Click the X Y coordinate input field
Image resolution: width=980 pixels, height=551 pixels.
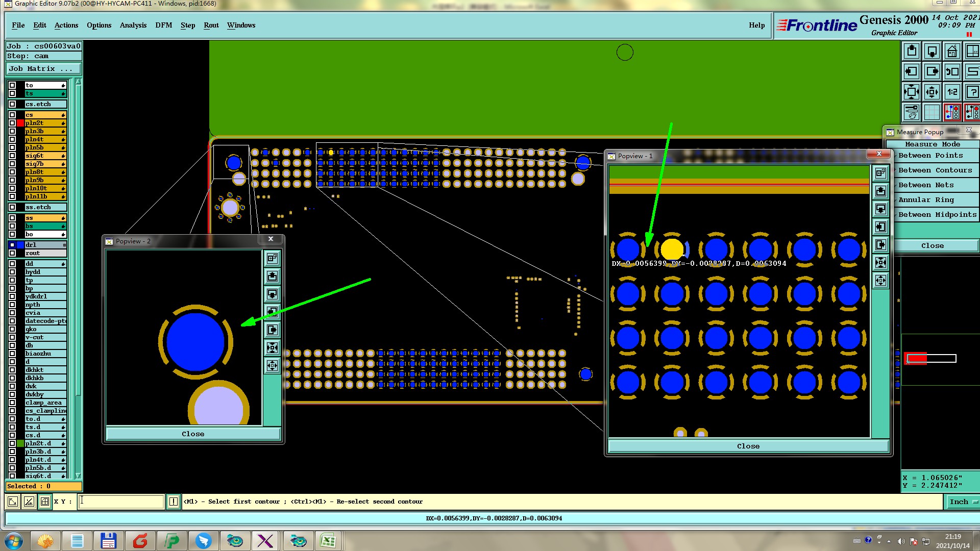tap(121, 502)
